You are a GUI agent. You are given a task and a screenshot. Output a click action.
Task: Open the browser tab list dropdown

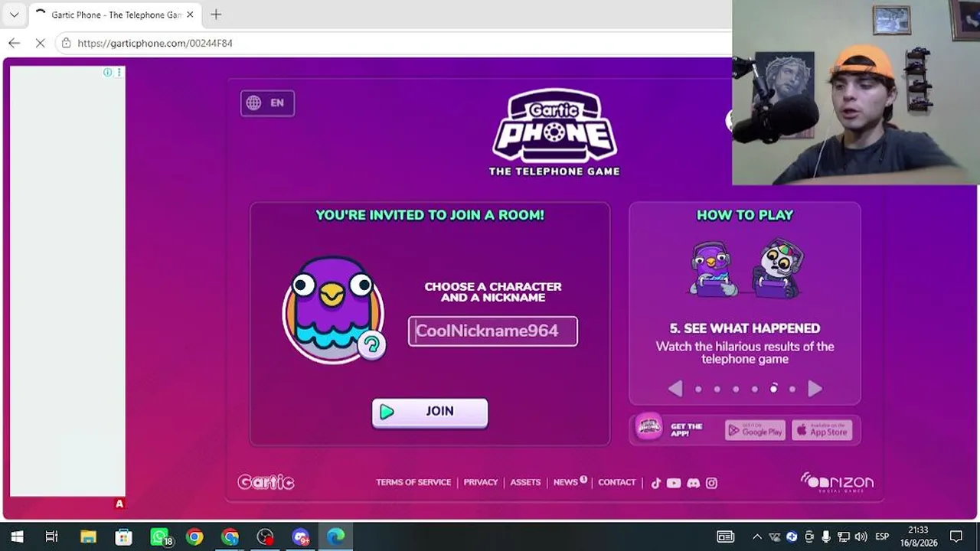[x=14, y=15]
